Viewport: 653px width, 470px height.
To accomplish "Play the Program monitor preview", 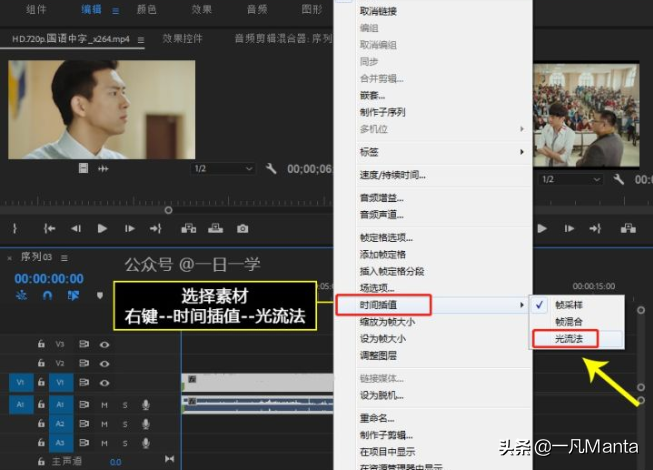I will 542,229.
